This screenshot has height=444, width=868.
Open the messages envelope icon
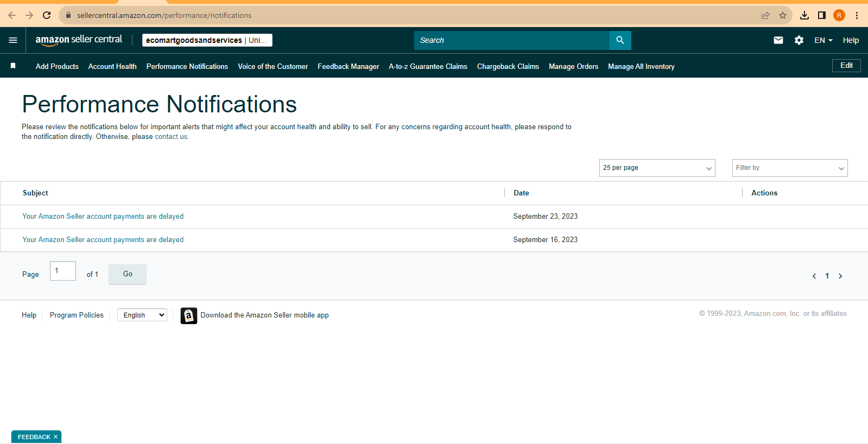[x=778, y=40]
